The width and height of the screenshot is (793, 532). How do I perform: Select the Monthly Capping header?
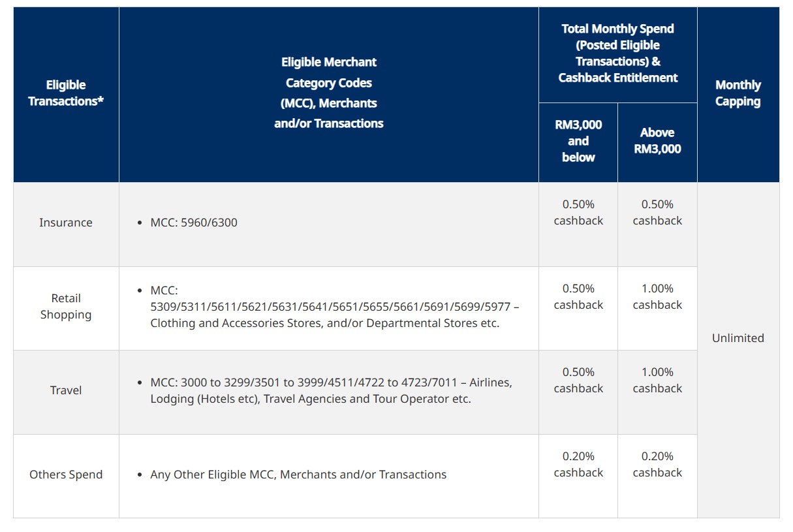(738, 93)
